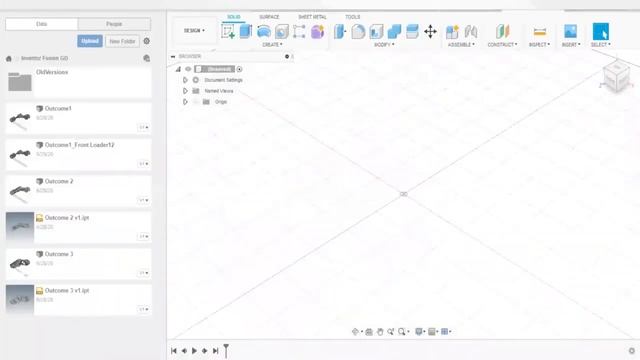Click the Outcome1_Front Loader12 file
This screenshot has height=360, width=640.
pos(78,154)
